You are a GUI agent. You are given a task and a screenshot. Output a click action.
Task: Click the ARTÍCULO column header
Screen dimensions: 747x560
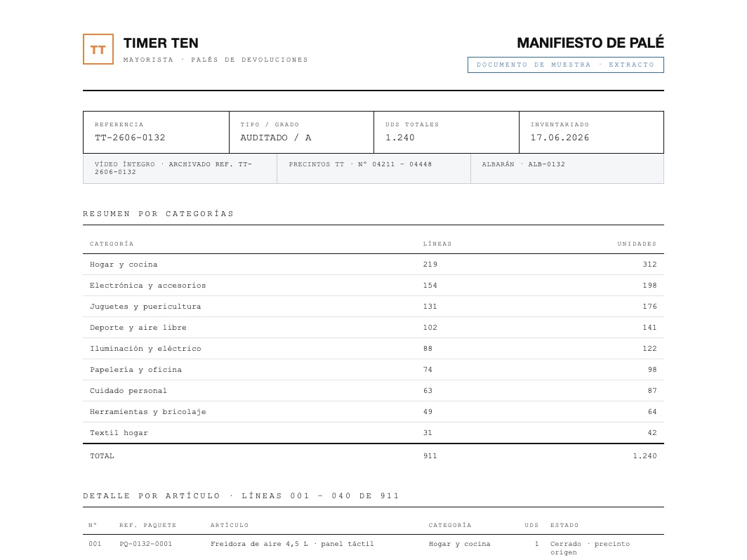pos(230,525)
